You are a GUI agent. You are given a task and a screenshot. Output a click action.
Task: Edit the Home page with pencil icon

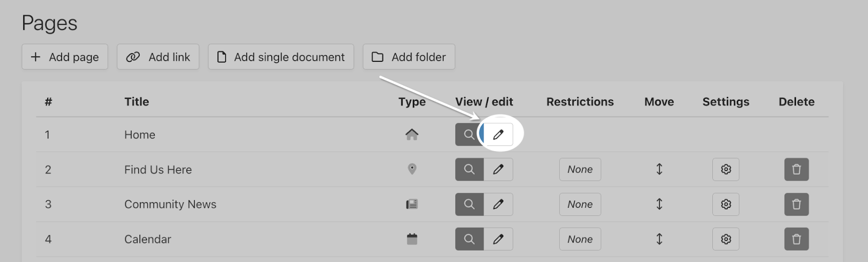coord(498,135)
